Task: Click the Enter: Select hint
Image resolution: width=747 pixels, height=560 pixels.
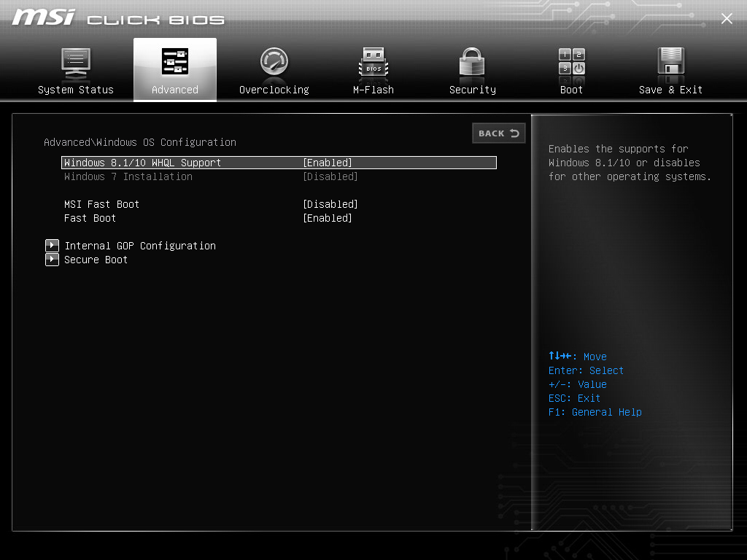Action: (x=586, y=371)
